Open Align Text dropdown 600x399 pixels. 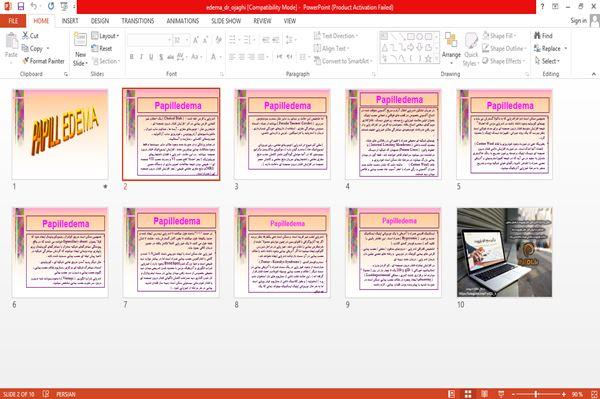pos(331,49)
